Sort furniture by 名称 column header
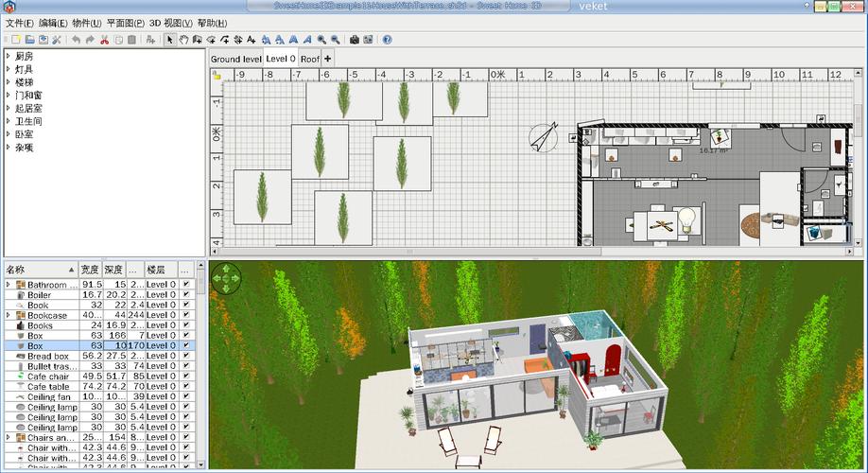Image resolution: width=868 pixels, height=473 pixels. coord(40,270)
